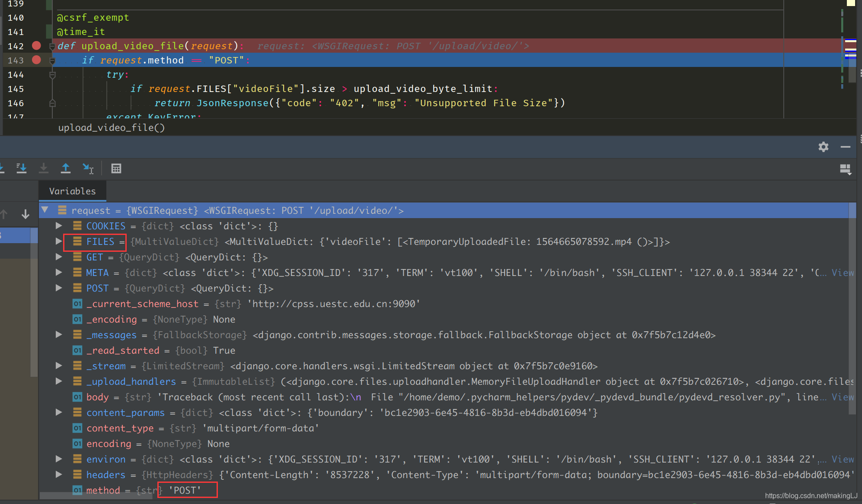Open debug panel settings gear
The height and width of the screenshot is (504, 862).
[x=823, y=147]
